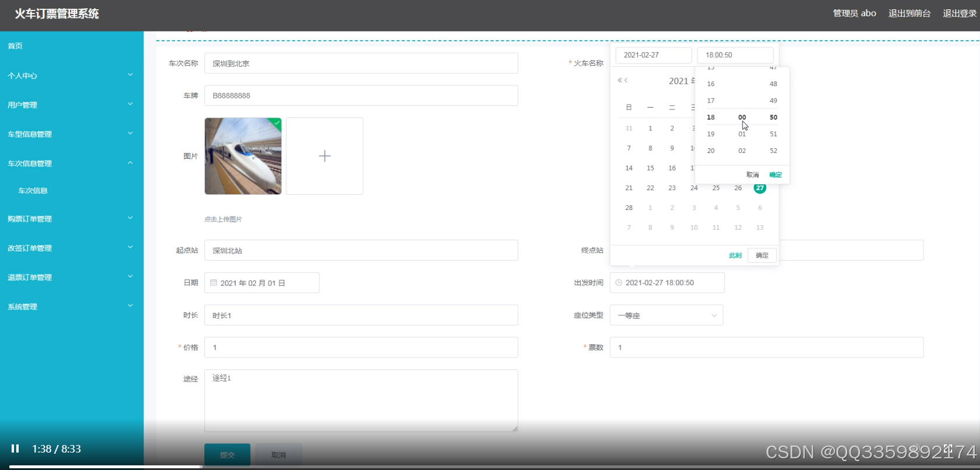This screenshot has width=980, height=470.
Task: Click clock icon in 出发时间 field
Action: point(619,283)
